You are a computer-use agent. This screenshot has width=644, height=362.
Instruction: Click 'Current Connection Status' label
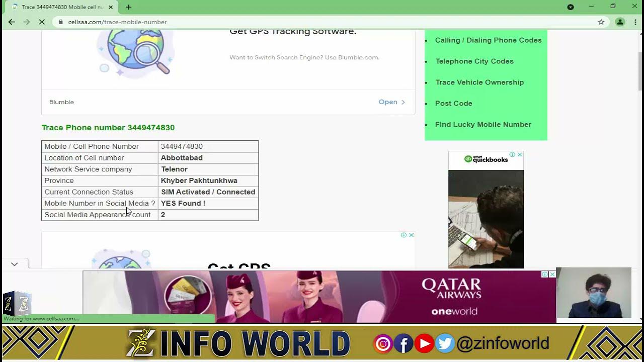tap(89, 192)
